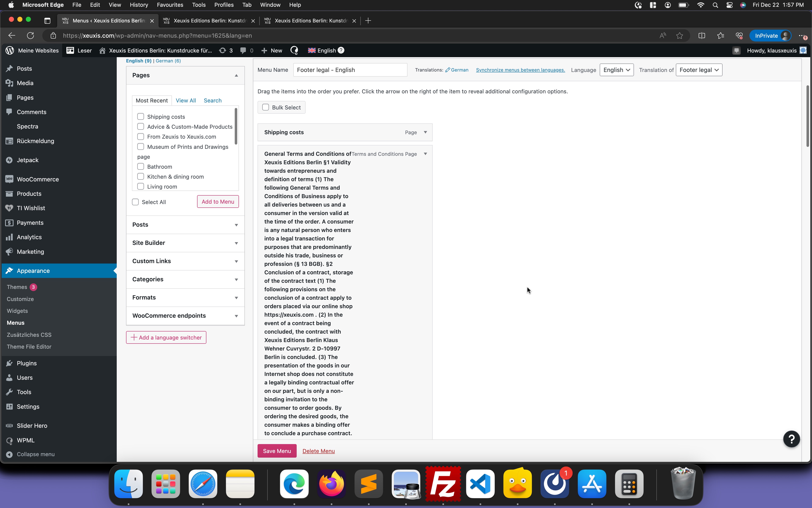Expand the Formats panel
The width and height of the screenshot is (812, 508).
[x=236, y=298]
